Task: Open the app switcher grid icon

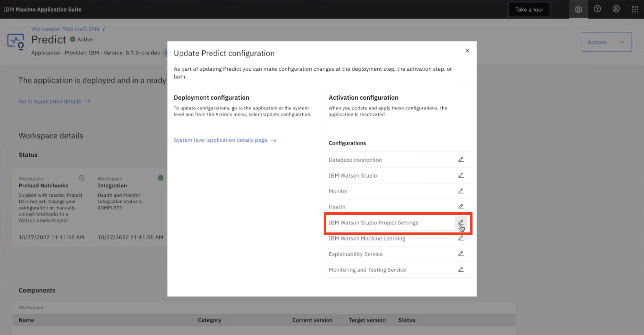Action: pos(635,9)
